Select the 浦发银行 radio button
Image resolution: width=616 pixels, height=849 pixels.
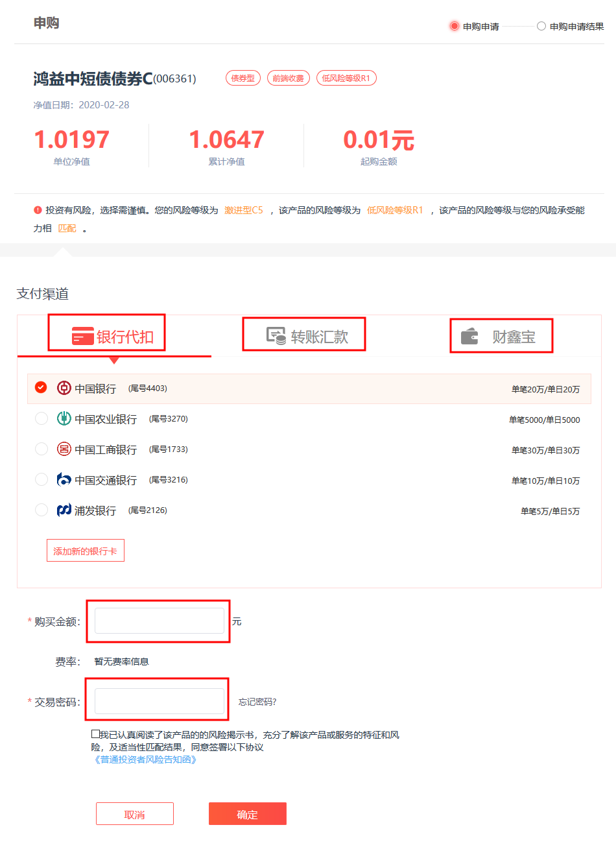coord(41,510)
